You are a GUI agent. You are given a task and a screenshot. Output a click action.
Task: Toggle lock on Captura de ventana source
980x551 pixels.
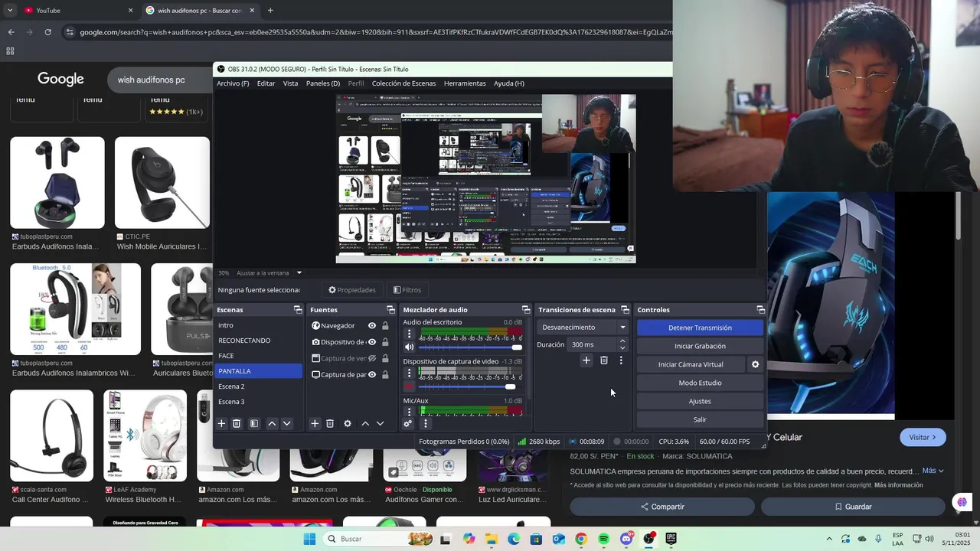pos(385,358)
